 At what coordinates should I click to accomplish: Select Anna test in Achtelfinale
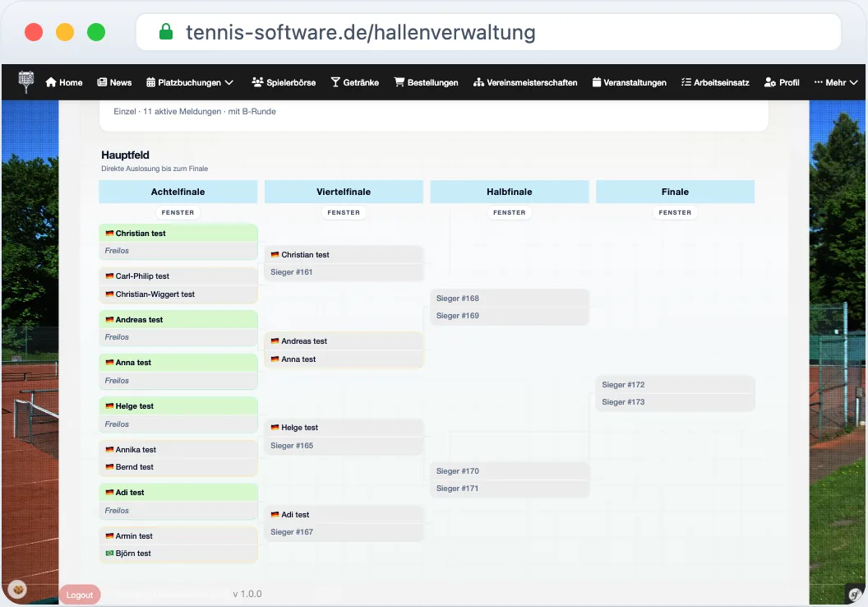[x=178, y=362]
